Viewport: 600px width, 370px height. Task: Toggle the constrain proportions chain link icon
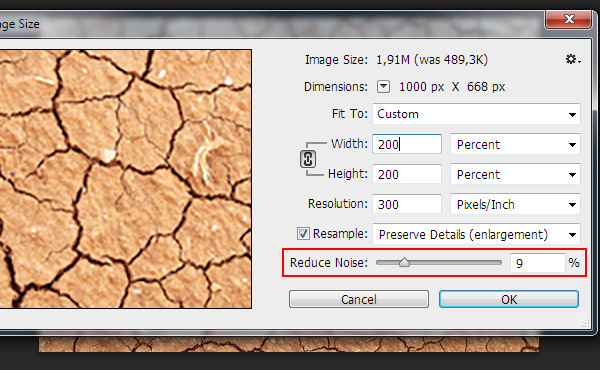(x=308, y=159)
